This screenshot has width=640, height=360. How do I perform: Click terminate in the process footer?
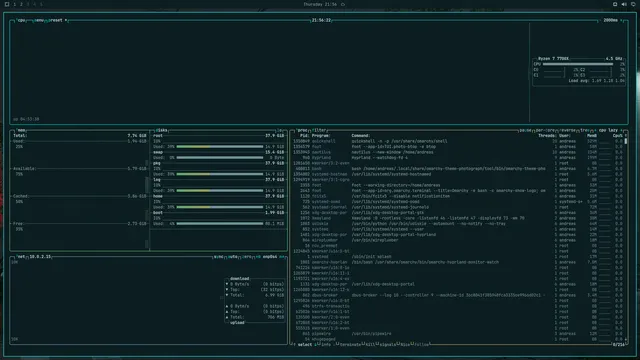pyautogui.click(x=350, y=344)
